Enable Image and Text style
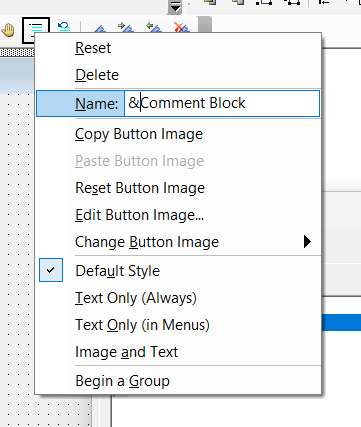 coord(178,352)
